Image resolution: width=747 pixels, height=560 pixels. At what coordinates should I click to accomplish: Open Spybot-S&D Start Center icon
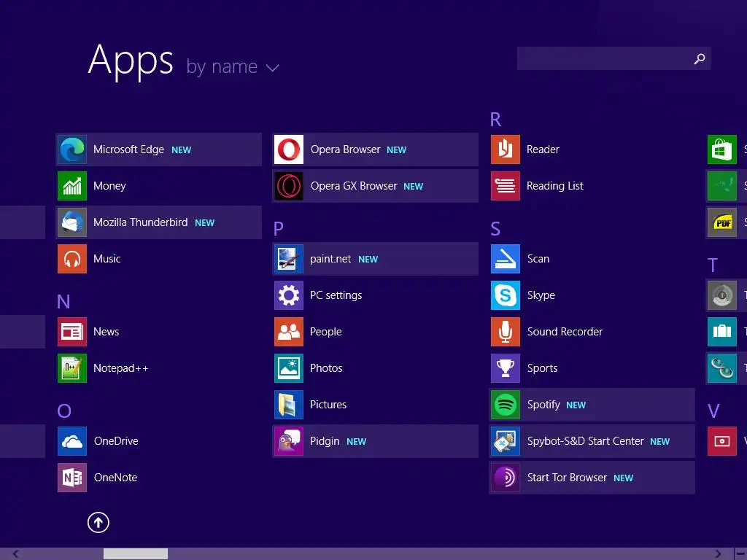pyautogui.click(x=506, y=441)
